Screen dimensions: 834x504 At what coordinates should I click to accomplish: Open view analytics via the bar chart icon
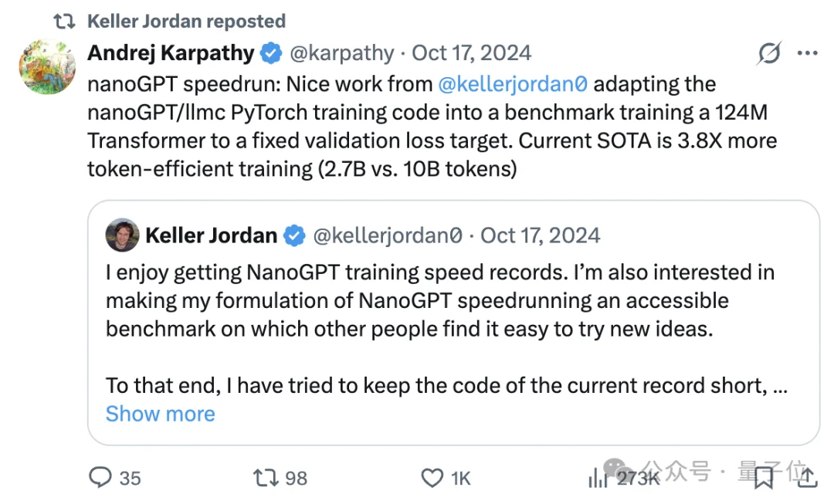pyautogui.click(x=598, y=479)
